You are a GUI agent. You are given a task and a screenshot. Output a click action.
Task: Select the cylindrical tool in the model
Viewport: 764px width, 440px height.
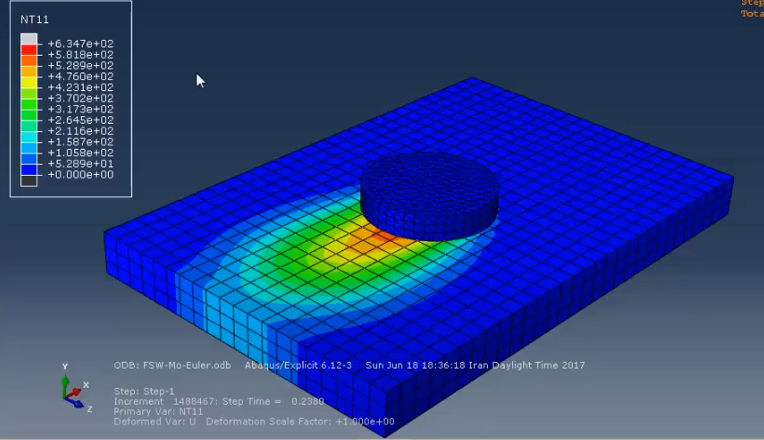pos(430,195)
